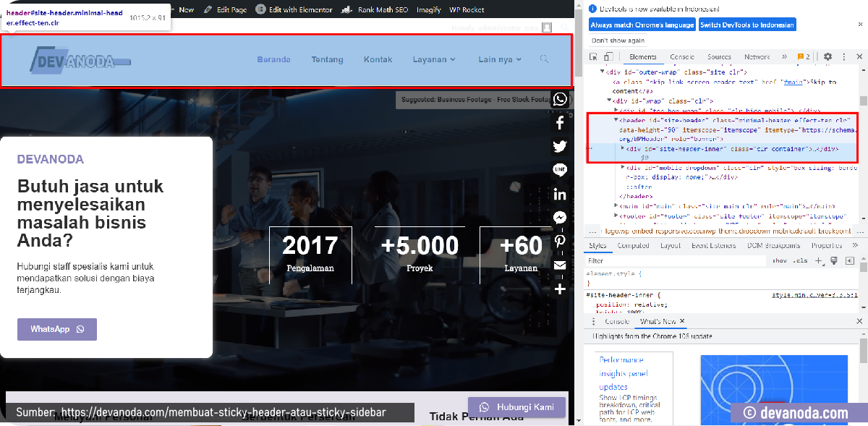Select the DOM Breakpoints pane tab
The width and height of the screenshot is (868, 426).
point(773,246)
